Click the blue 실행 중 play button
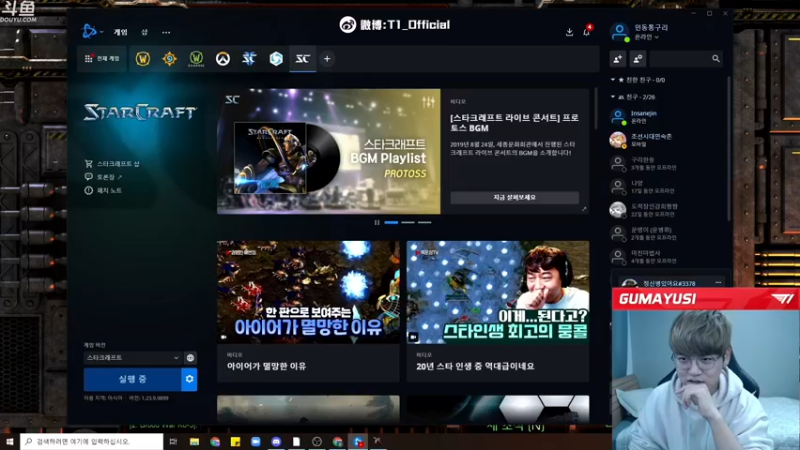Viewport: 800px width, 450px height. 132,379
